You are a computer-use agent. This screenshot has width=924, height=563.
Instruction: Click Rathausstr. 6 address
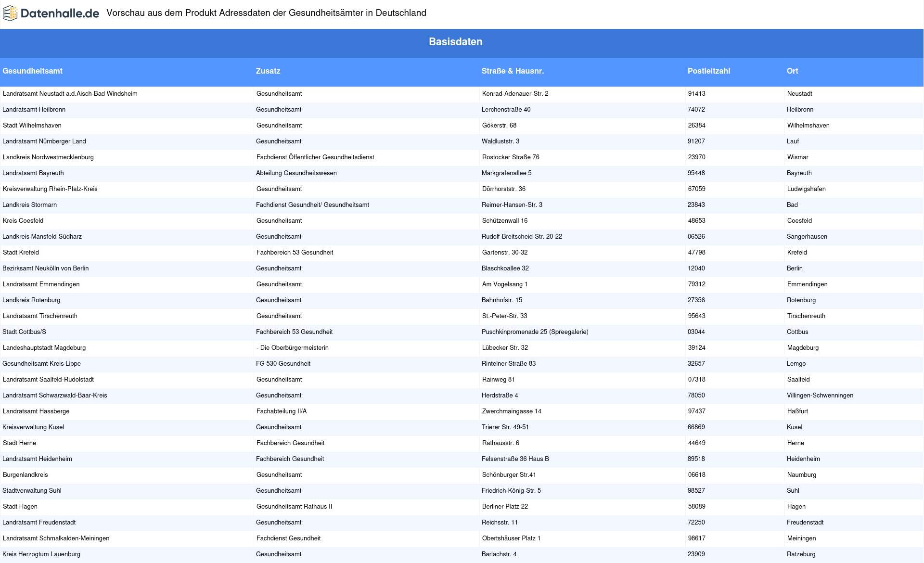tap(500, 443)
